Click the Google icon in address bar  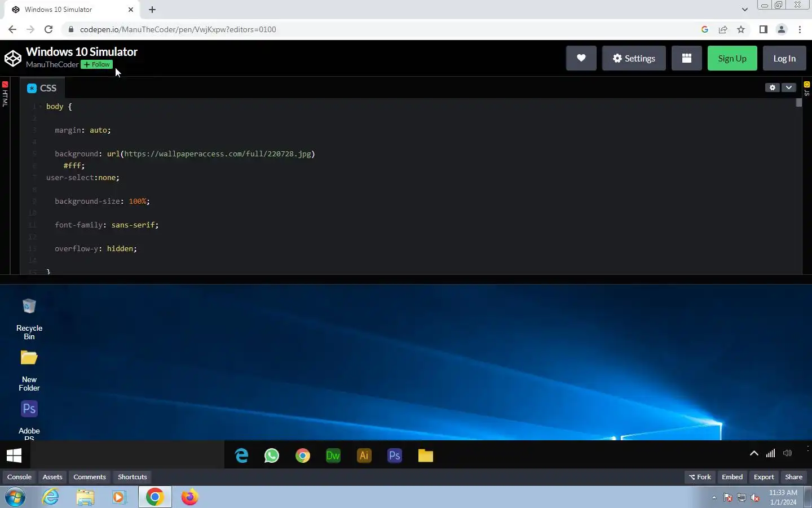click(x=705, y=29)
